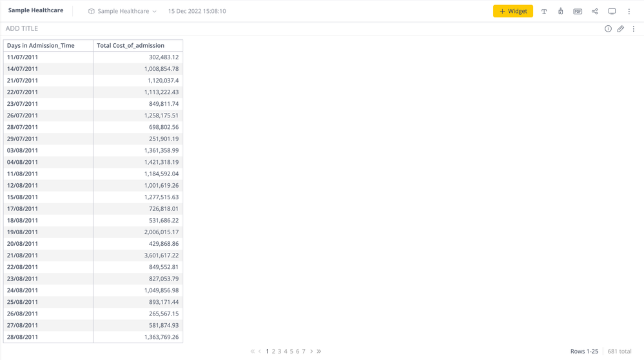Open the dashboard three-dot options menu
Image resolution: width=644 pixels, height=360 pixels.
[629, 11]
